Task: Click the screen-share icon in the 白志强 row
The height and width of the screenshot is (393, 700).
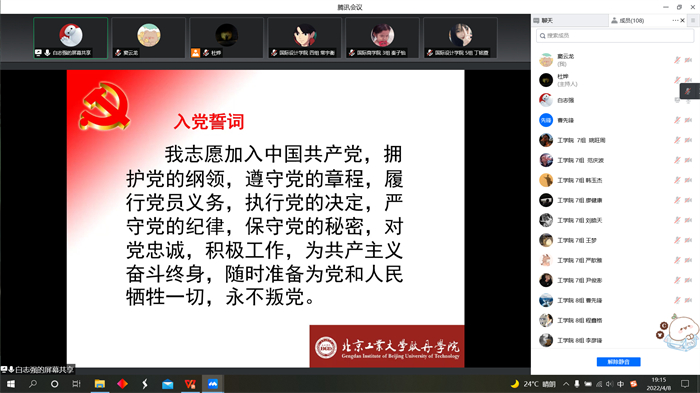Action: tap(677, 100)
